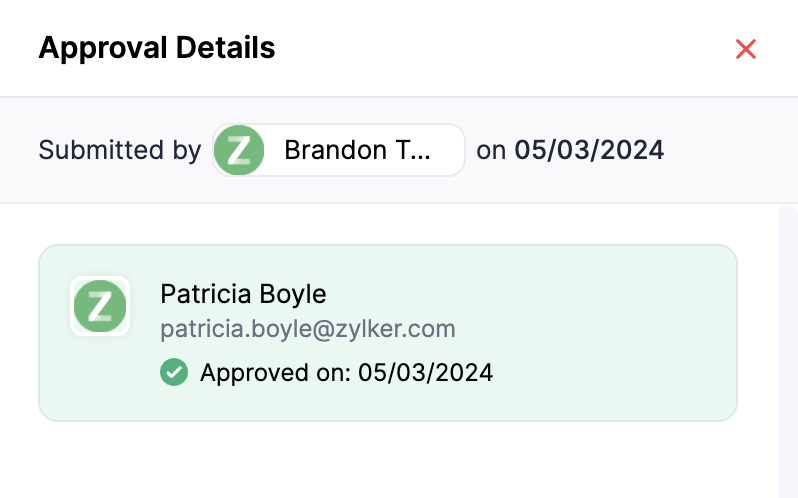Click the white header area beside the title
This screenshot has height=498, width=798.
coord(500,48)
